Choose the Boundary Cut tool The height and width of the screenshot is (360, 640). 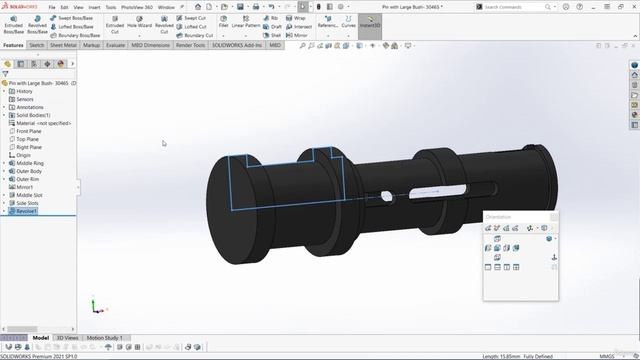pos(195,36)
